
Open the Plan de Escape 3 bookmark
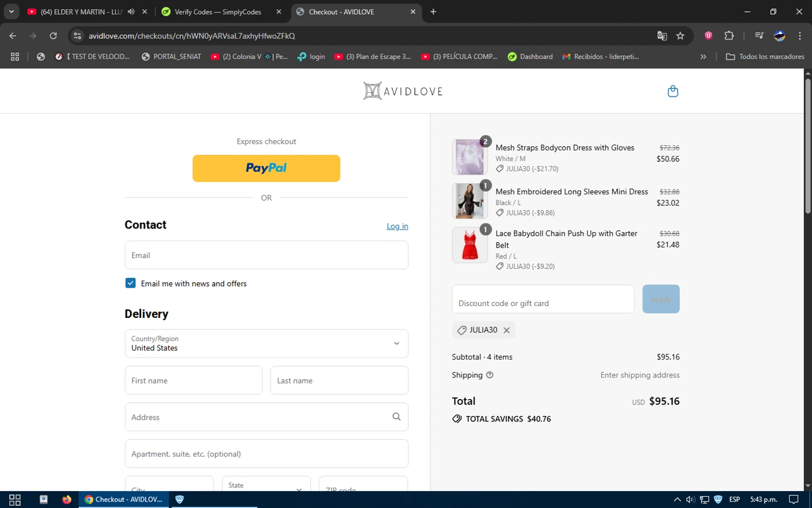pos(372,56)
